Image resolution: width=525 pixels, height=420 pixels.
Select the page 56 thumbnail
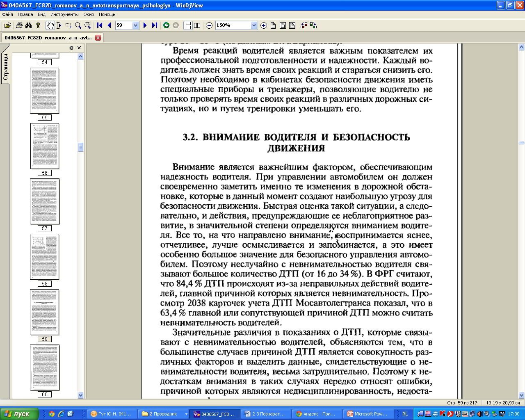45,146
